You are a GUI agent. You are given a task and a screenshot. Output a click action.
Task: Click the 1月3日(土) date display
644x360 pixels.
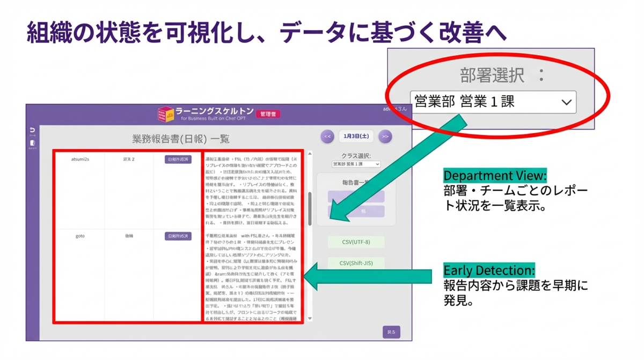356,136
